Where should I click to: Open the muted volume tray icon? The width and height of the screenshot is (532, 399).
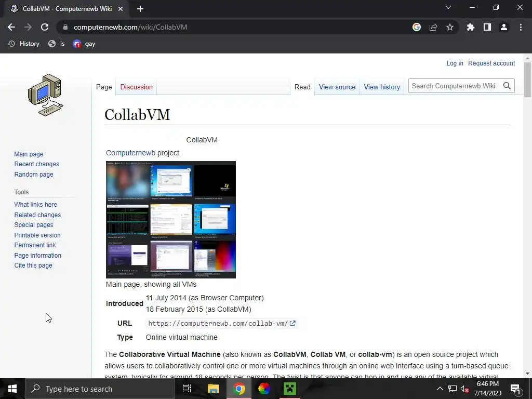465,389
